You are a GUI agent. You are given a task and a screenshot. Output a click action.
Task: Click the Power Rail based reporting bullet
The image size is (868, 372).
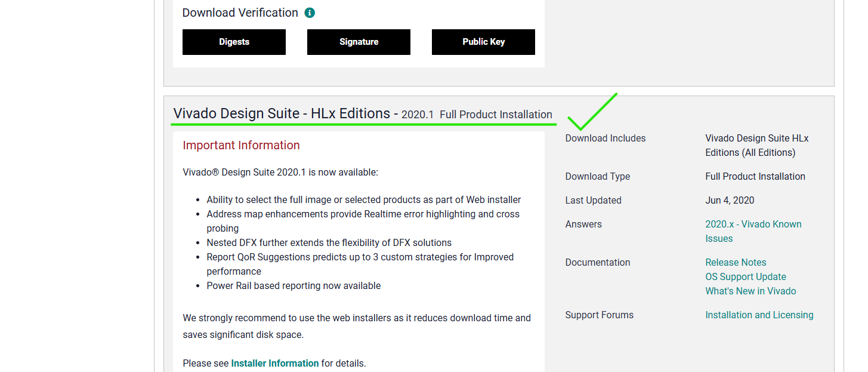click(x=294, y=285)
